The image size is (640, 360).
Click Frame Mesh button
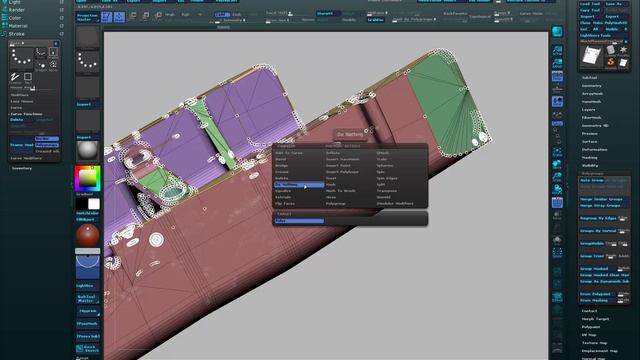tap(22, 145)
